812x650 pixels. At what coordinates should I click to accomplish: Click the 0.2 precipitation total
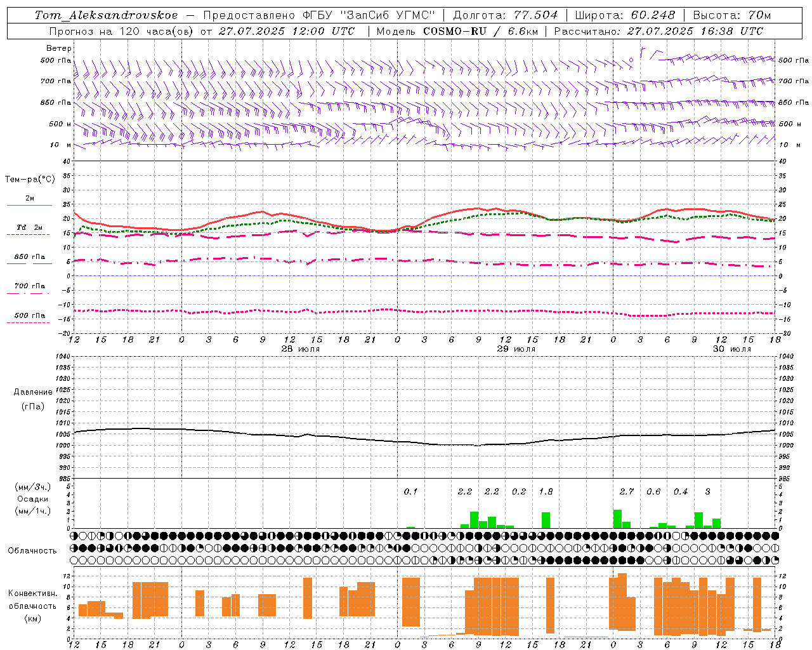[x=519, y=491]
